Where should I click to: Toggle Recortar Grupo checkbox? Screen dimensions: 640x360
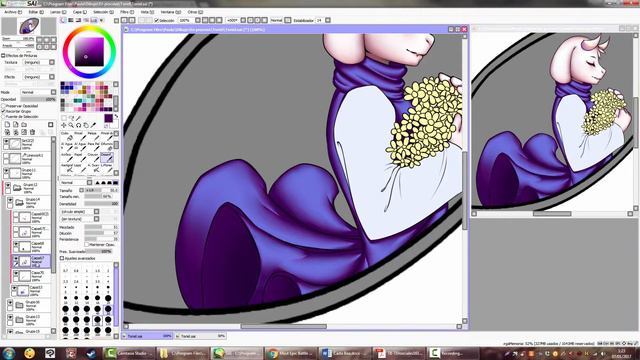coord(3,111)
